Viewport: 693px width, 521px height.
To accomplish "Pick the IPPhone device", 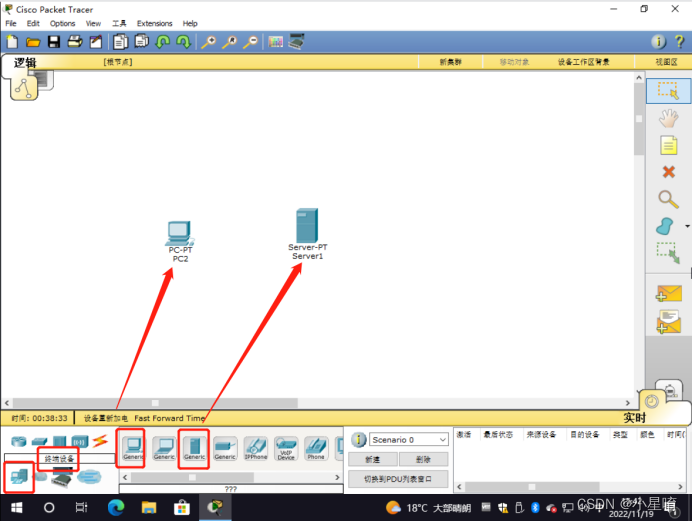I will click(255, 448).
